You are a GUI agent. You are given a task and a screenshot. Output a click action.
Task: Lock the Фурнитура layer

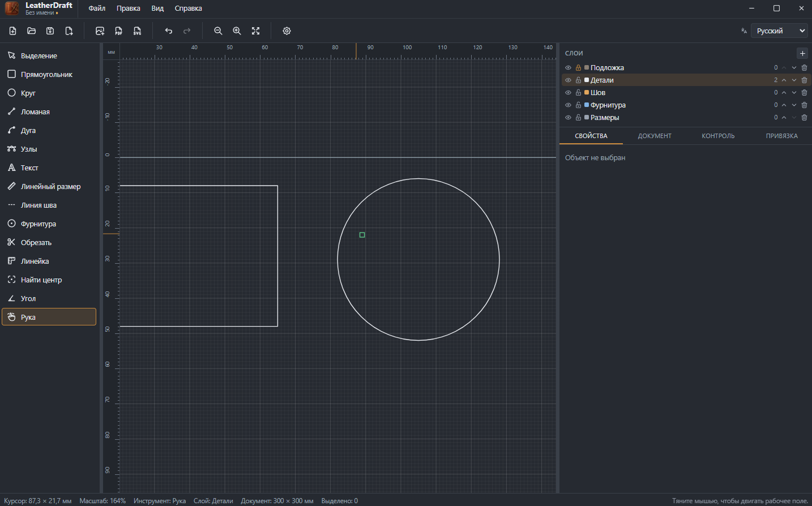click(x=579, y=105)
